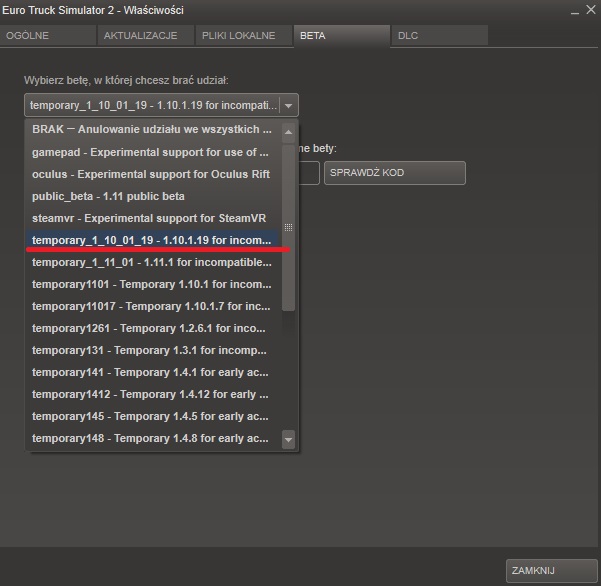Image resolution: width=601 pixels, height=586 pixels.
Task: Choose temporary_1_11_01 beta entry
Action: [x=153, y=262]
